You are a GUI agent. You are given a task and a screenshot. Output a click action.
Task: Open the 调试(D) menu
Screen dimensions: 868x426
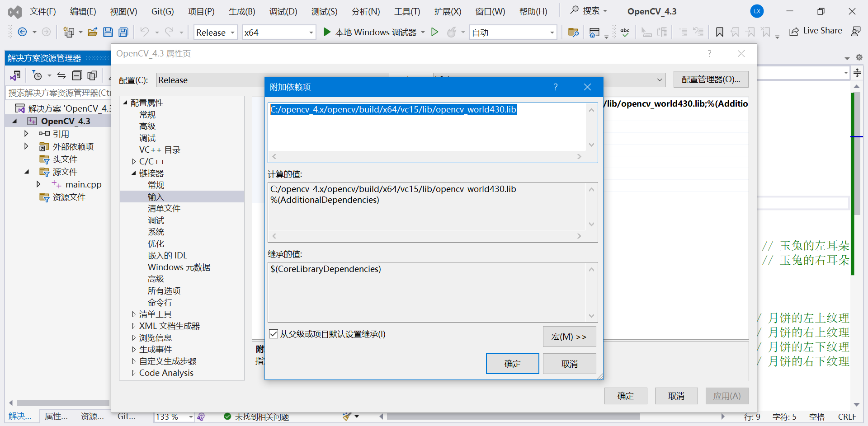283,11
